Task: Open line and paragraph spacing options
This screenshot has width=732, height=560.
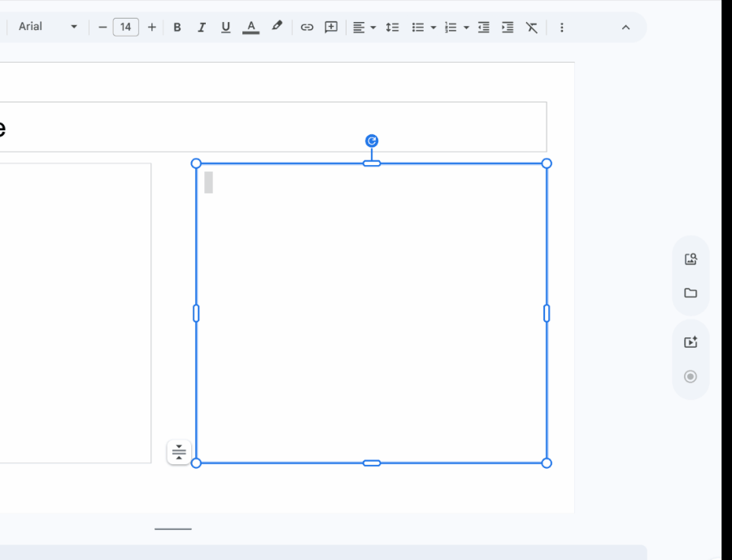Action: [392, 28]
